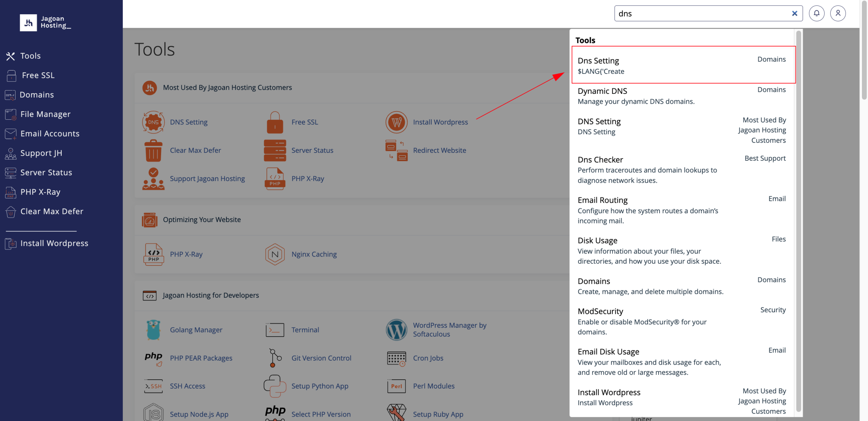The image size is (868, 421).
Task: Click the Redirect Website link
Action: pyautogui.click(x=439, y=151)
